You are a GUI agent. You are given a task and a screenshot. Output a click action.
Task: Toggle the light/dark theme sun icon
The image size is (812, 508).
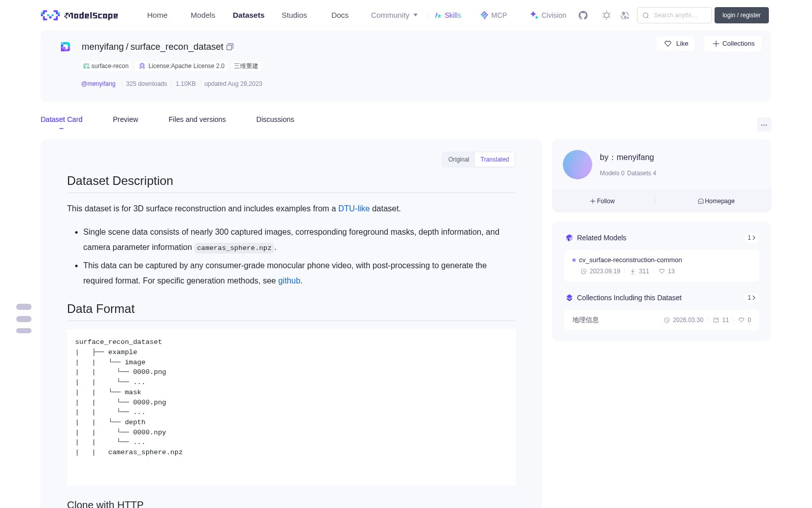(x=606, y=15)
